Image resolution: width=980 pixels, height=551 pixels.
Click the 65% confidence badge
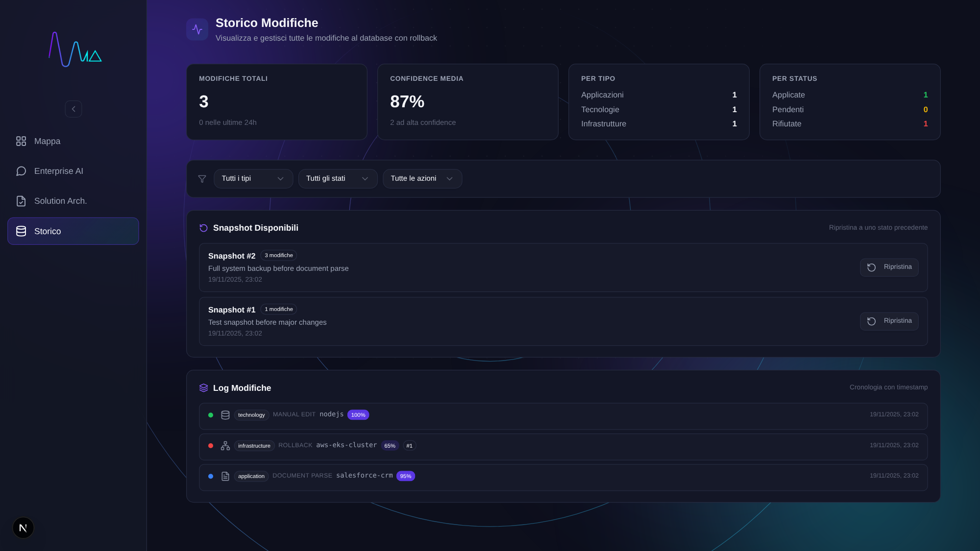click(x=390, y=446)
